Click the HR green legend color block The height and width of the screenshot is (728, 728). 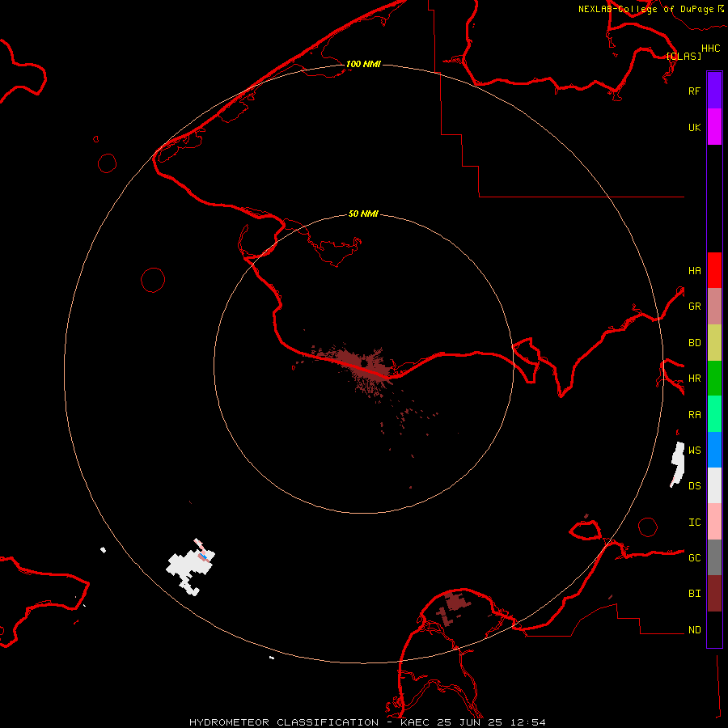[x=714, y=379]
